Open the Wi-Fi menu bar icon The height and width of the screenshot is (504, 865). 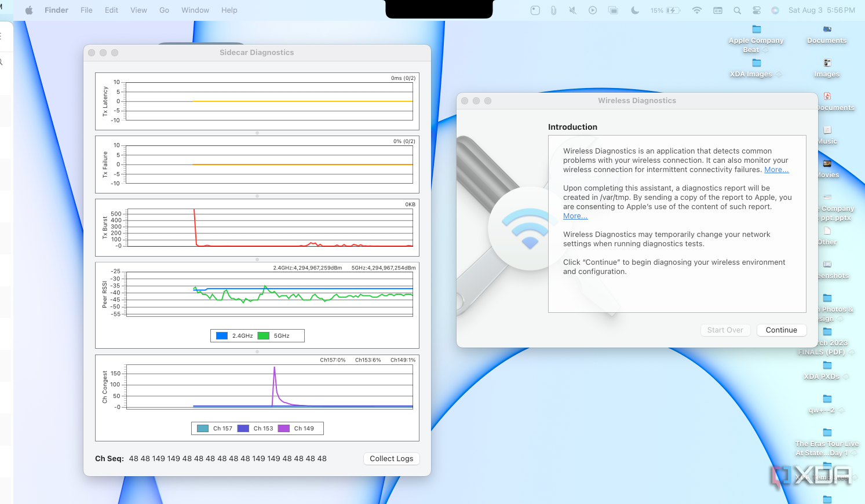point(697,10)
